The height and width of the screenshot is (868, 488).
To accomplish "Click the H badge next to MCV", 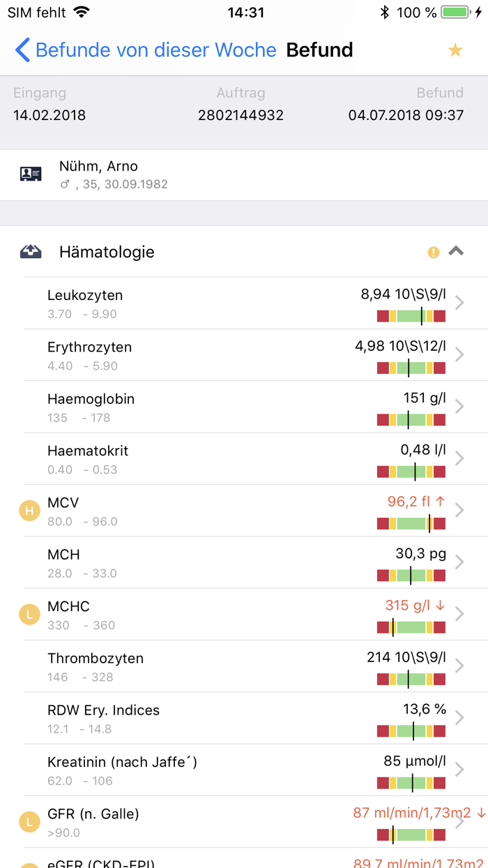I will tap(29, 510).
